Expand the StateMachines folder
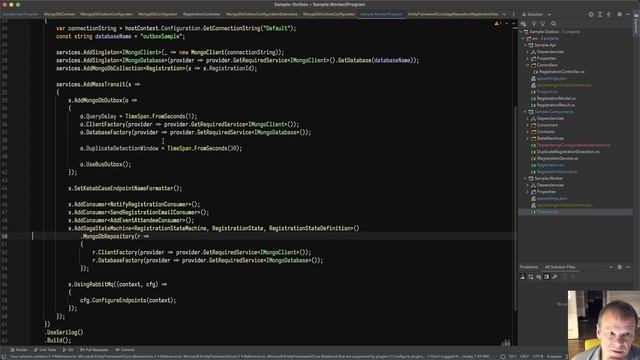The width and height of the screenshot is (640, 360). pyautogui.click(x=528, y=138)
